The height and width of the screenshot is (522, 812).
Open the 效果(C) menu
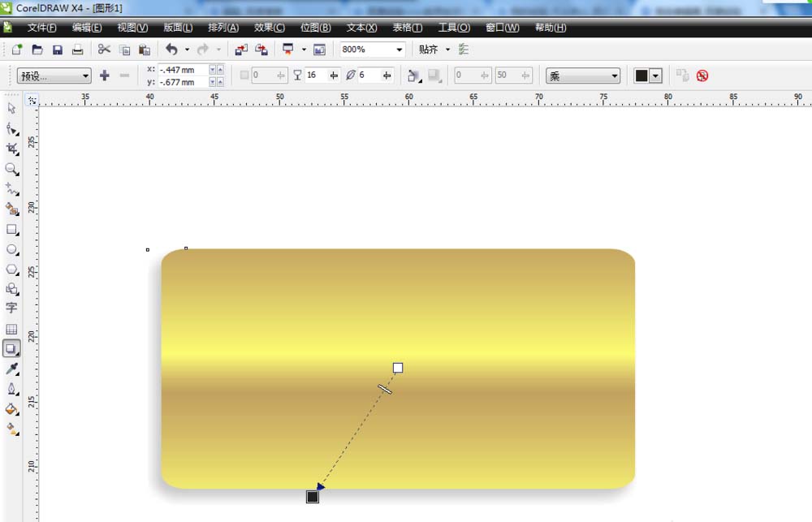coord(268,28)
